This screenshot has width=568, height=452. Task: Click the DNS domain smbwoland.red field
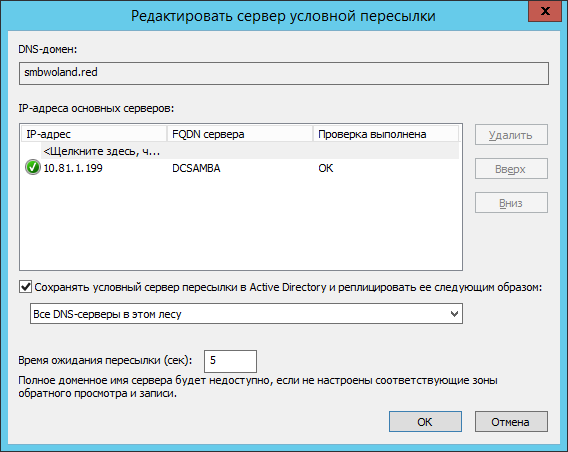coord(284,74)
